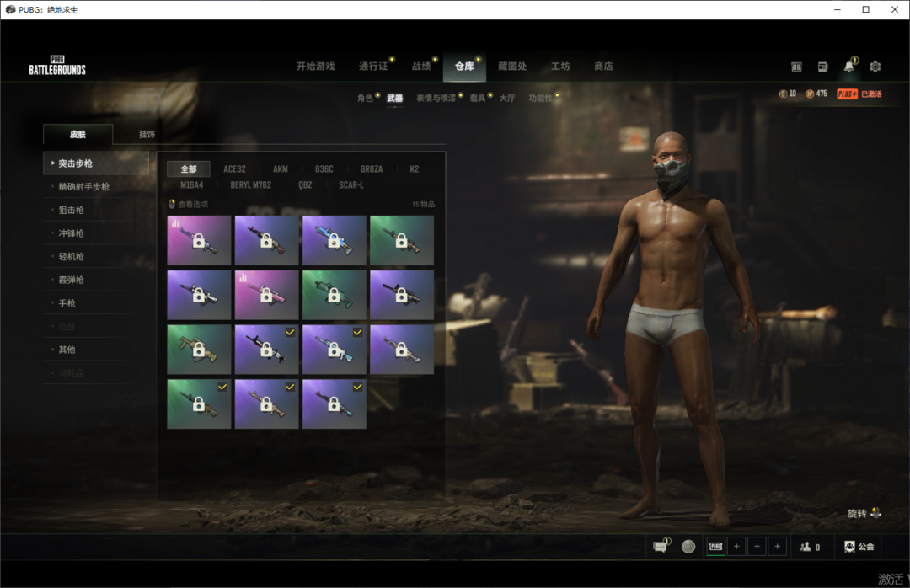The width and height of the screenshot is (910, 588).
Task: Switch to 大厅 sub-tab
Action: click(x=507, y=98)
